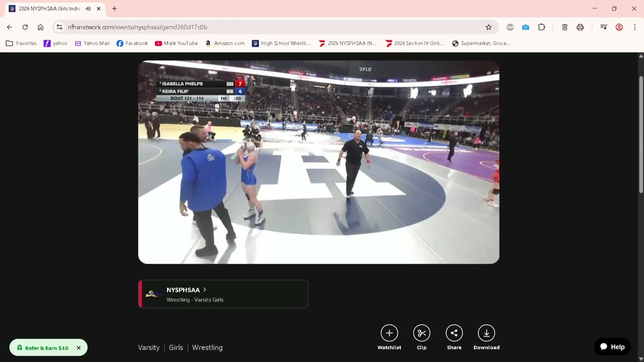The image size is (644, 362).
Task: Open the 2026 Section IV Girls bookmark
Action: [415, 43]
